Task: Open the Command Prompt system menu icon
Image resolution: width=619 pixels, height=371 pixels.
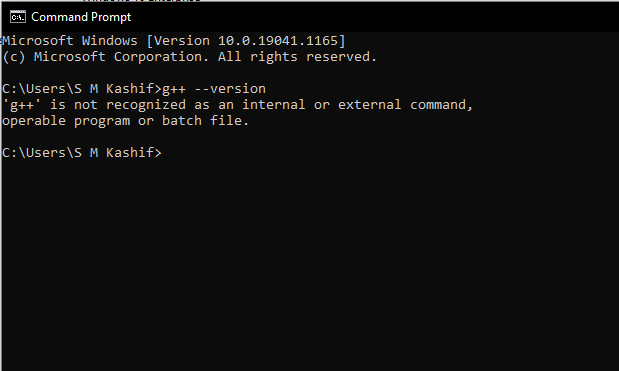Action: point(18,17)
